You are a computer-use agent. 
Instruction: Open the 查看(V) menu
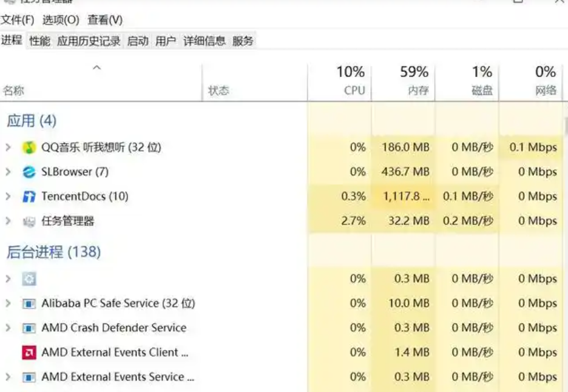point(105,19)
